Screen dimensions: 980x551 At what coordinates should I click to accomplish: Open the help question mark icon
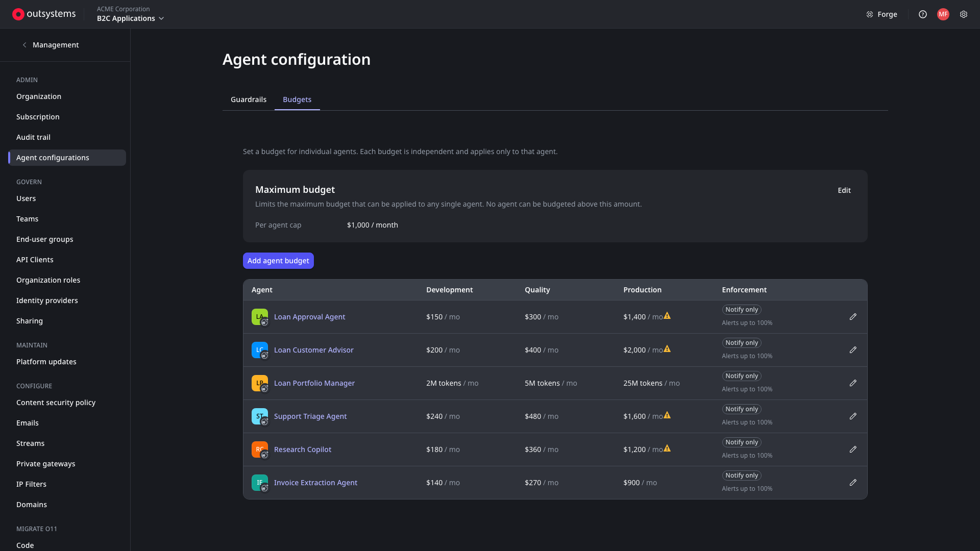tap(923, 14)
